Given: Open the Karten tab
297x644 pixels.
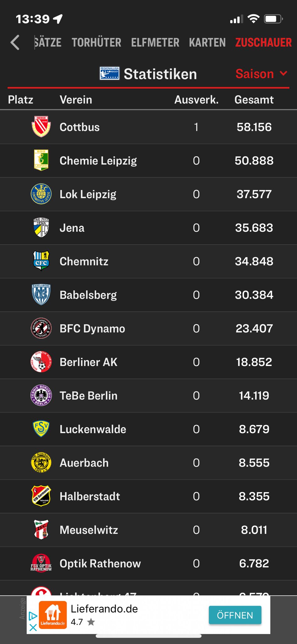Looking at the screenshot, I should click(x=207, y=42).
